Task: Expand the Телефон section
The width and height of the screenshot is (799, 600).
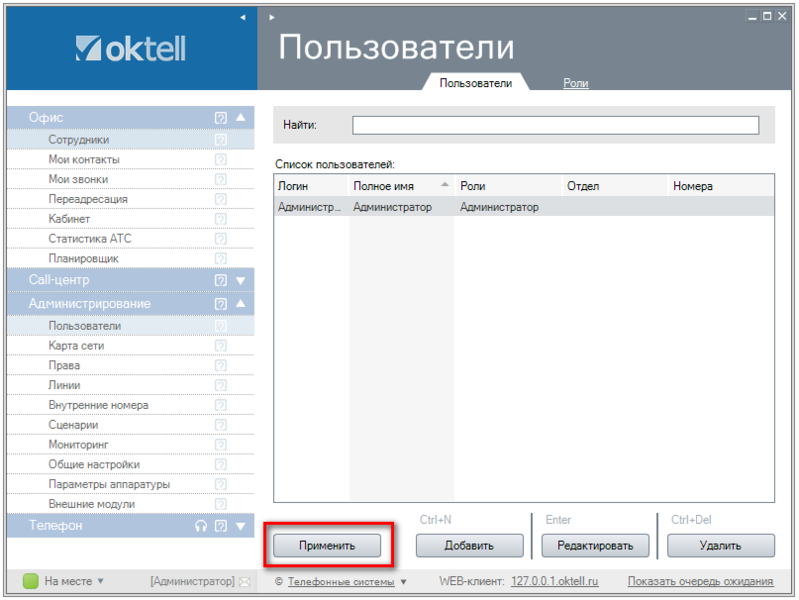Action: tap(240, 526)
